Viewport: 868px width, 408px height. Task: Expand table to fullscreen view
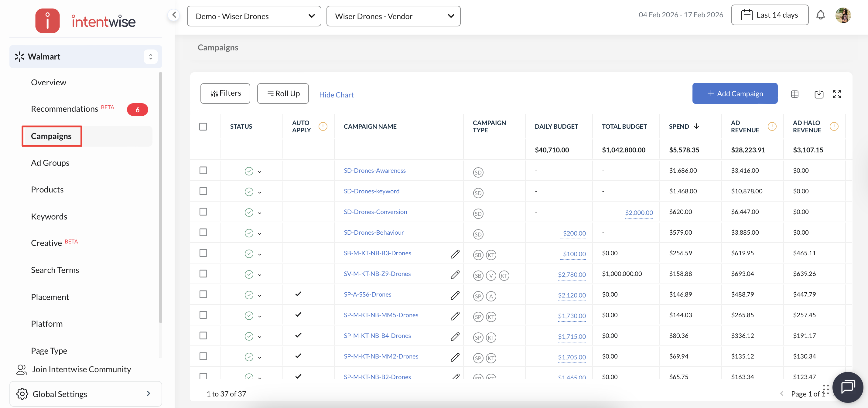tap(837, 94)
